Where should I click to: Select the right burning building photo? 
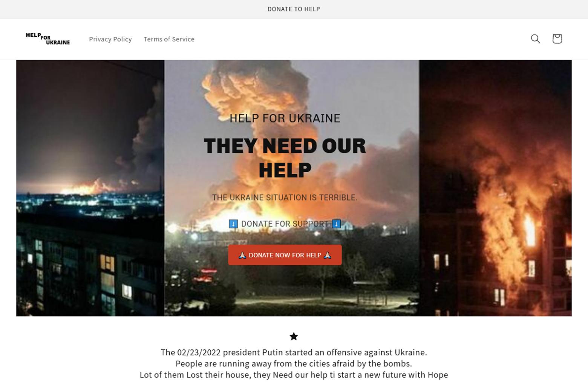[495, 188]
